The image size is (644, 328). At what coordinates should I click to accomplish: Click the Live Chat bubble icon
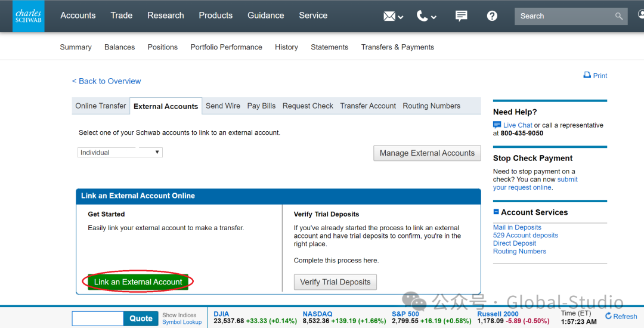click(x=497, y=125)
